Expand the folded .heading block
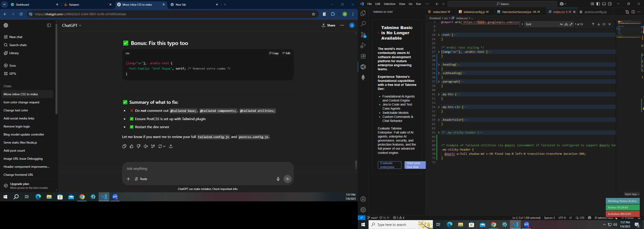Viewport: 644px width, 229px height. point(439,65)
